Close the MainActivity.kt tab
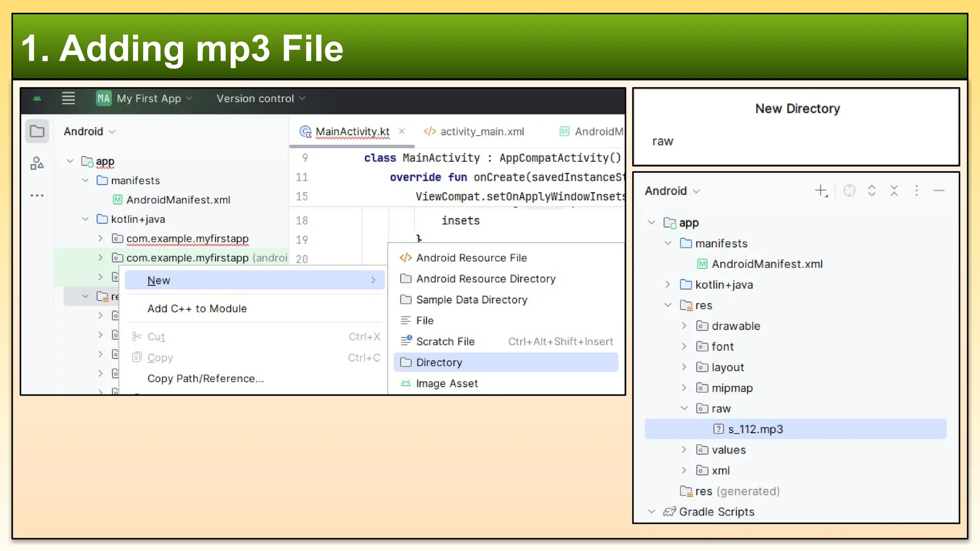This screenshot has height=551, width=980. (x=402, y=131)
